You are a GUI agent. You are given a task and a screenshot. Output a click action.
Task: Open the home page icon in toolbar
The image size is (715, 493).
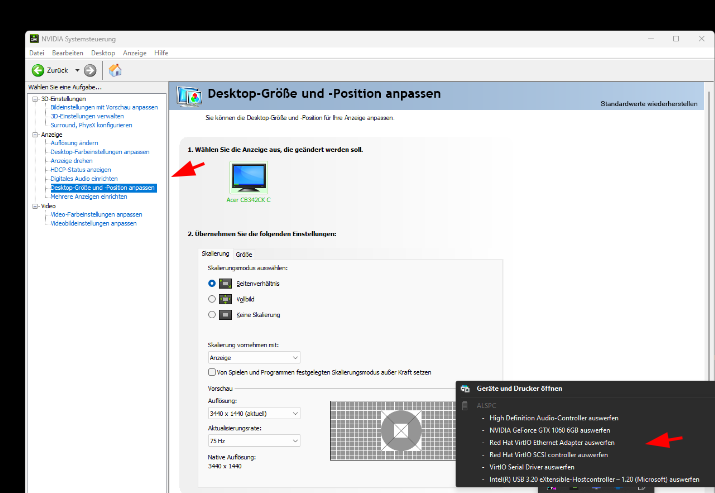click(x=115, y=70)
